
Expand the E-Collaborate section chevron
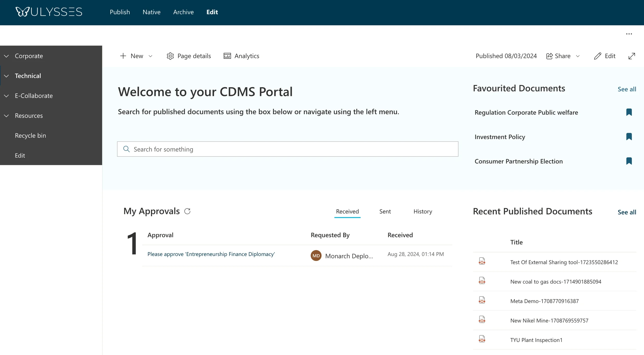click(6, 96)
